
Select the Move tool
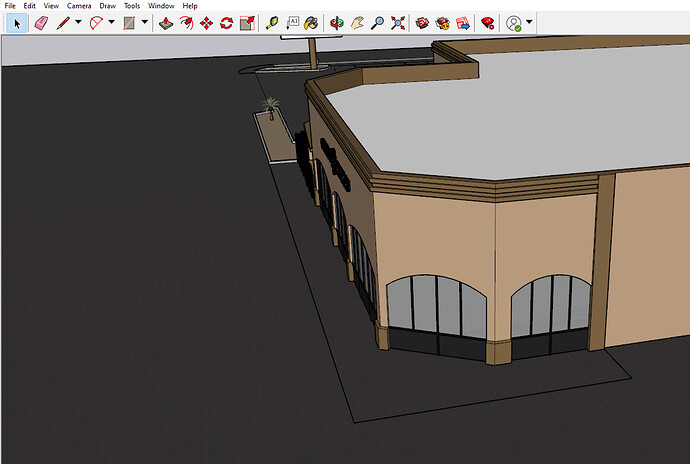(x=206, y=23)
